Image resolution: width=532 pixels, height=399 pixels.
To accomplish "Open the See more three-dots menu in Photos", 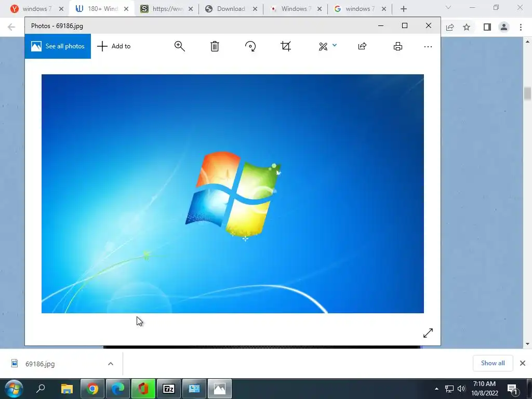I will (428, 47).
